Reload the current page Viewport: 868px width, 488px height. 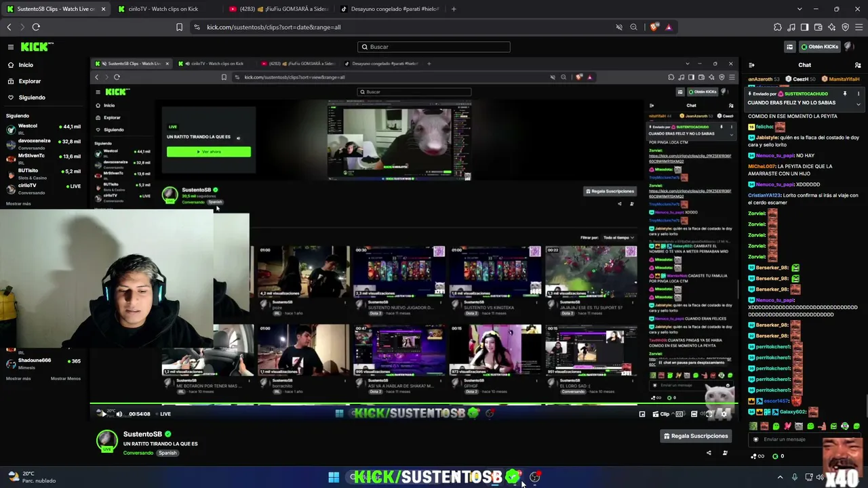(36, 27)
